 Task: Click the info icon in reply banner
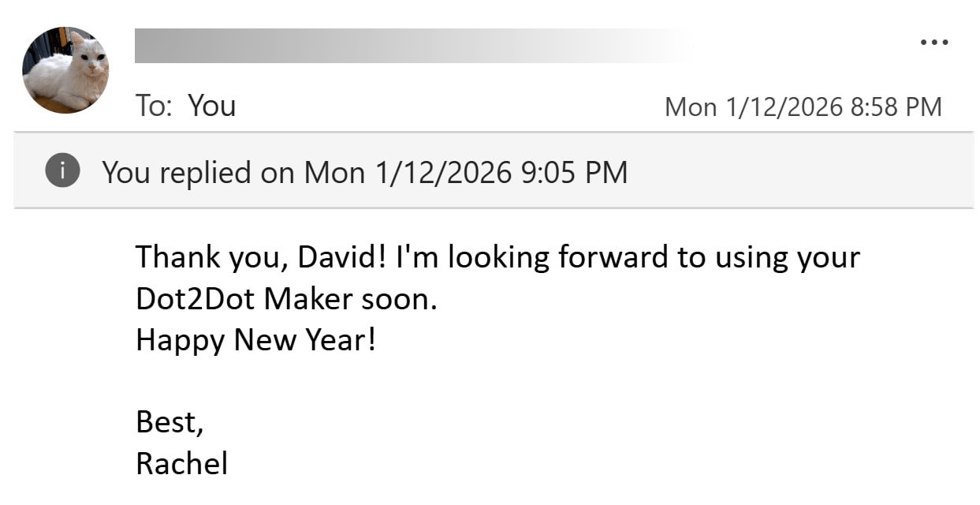(x=62, y=171)
